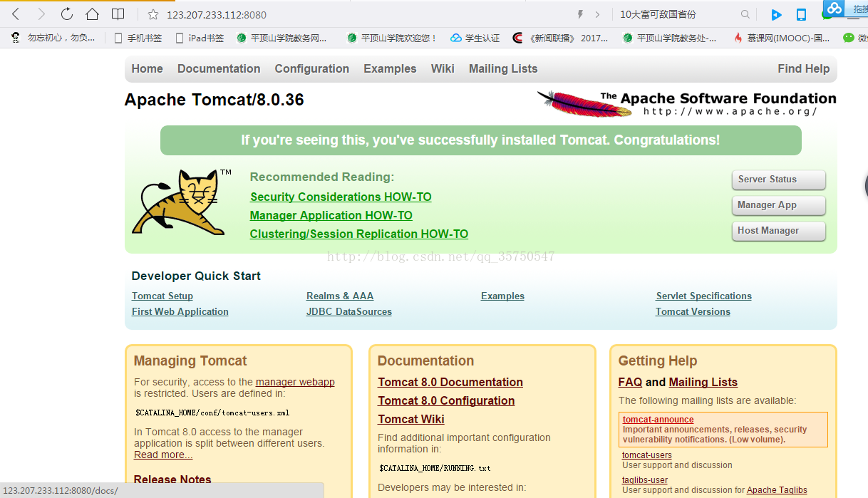
Task: Click the blue video play extension icon
Action: [x=776, y=14]
